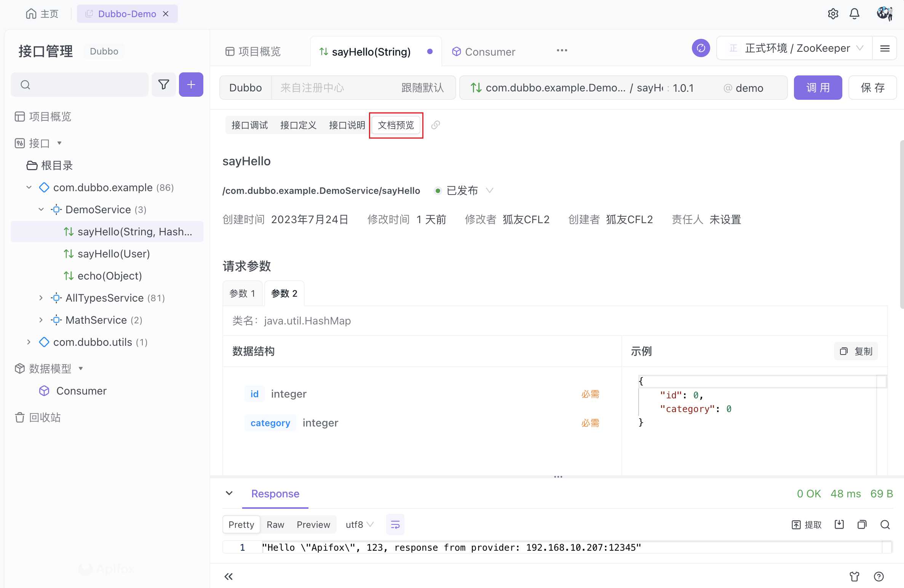Toggle word wrap icon in Response toolbar

coord(395,525)
